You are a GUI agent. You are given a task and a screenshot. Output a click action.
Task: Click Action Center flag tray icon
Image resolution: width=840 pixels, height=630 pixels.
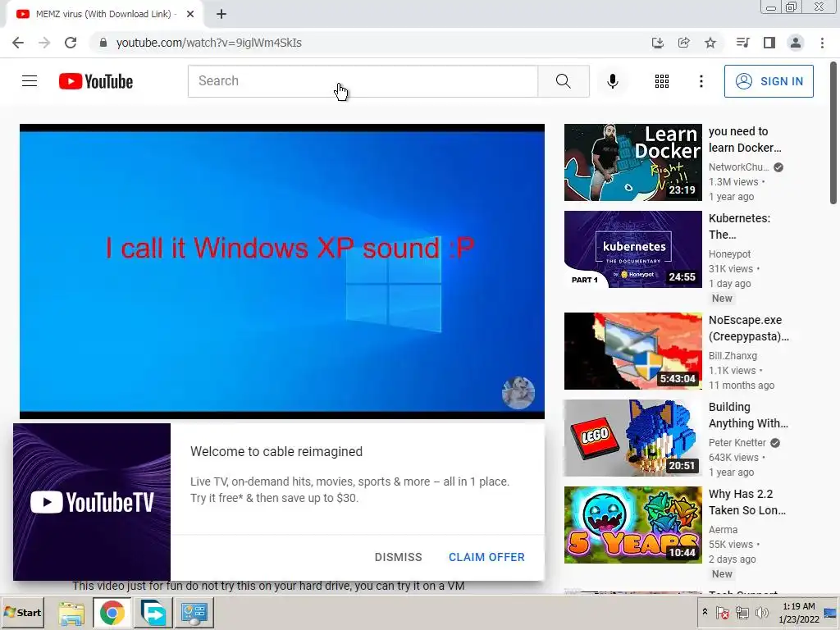point(723,612)
